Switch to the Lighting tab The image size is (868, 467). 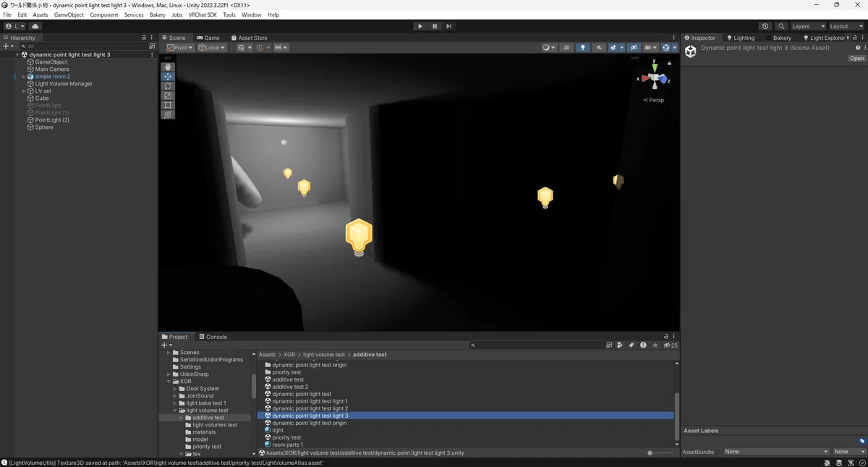point(741,38)
